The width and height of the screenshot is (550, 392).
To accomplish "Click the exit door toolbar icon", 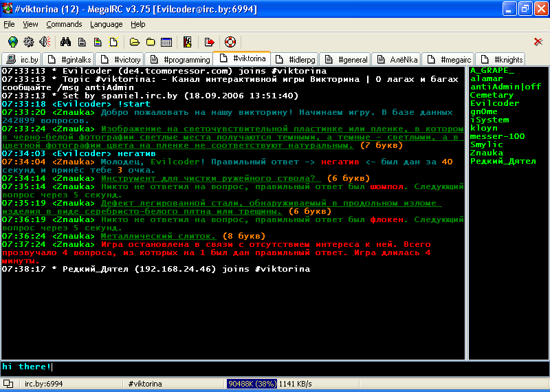I will coord(188,42).
